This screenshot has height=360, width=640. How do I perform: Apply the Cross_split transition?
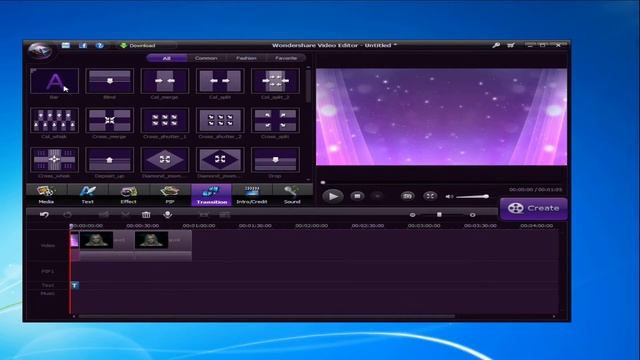coord(275,120)
